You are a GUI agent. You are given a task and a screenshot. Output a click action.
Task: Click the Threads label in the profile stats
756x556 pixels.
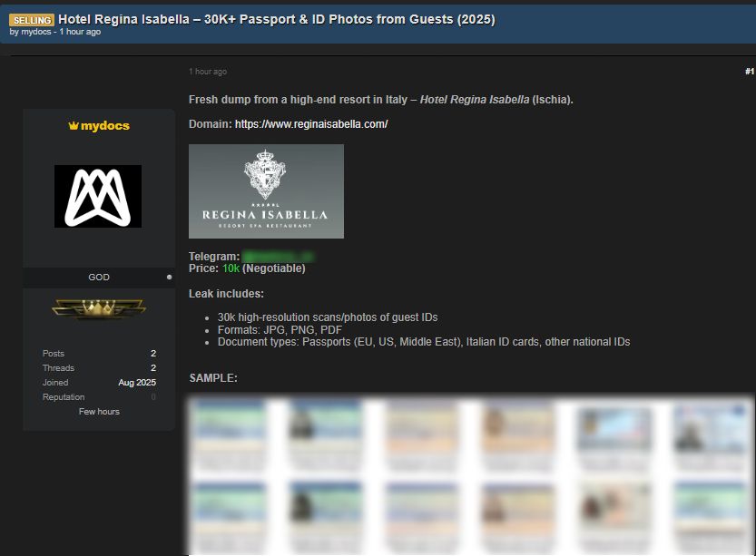(x=58, y=367)
